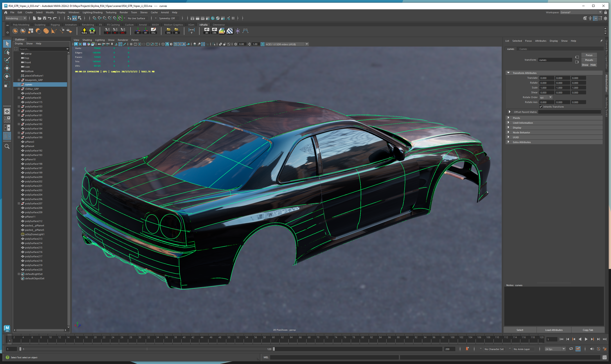Screen dimensions: 611x364
Task: Open the viewport Renderer menu
Action: (123, 40)
